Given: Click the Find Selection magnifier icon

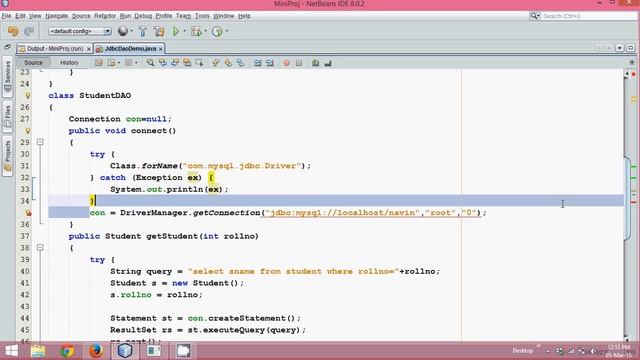Looking at the screenshot, I should click(x=150, y=63).
